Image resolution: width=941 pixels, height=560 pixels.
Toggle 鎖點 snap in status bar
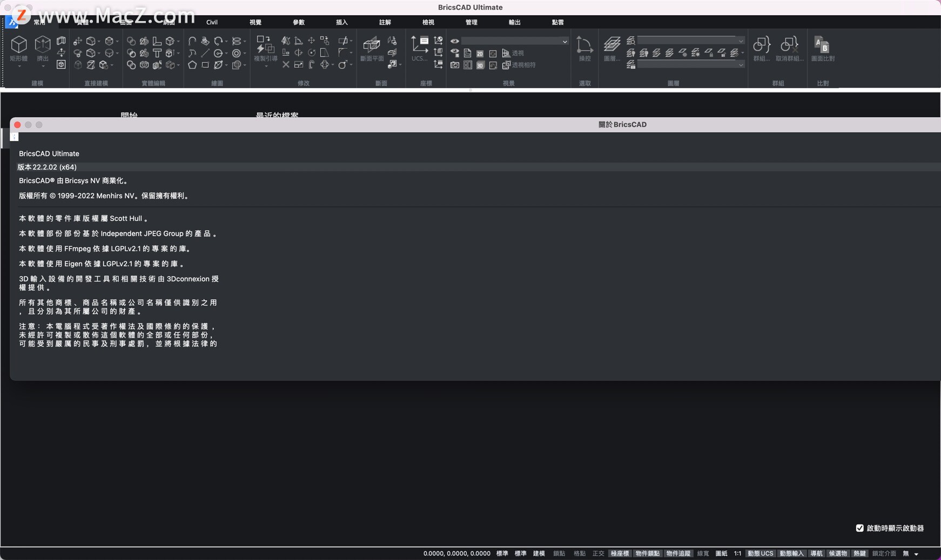pos(559,554)
